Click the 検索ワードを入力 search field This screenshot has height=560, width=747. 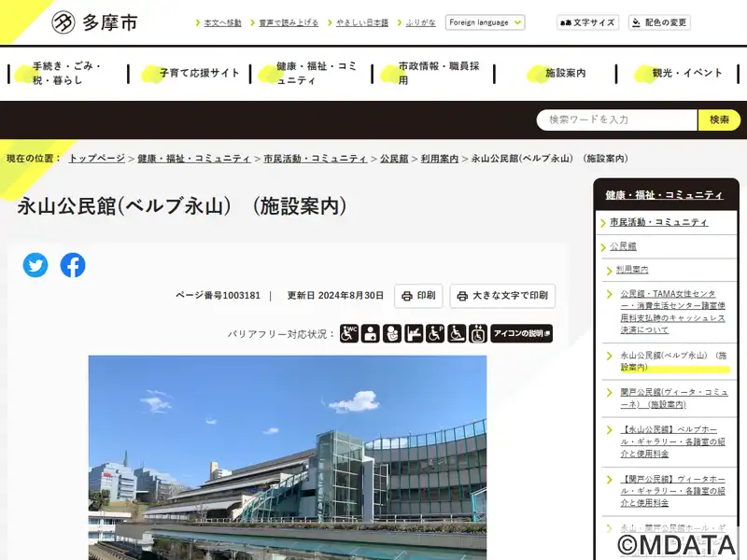[617, 119]
